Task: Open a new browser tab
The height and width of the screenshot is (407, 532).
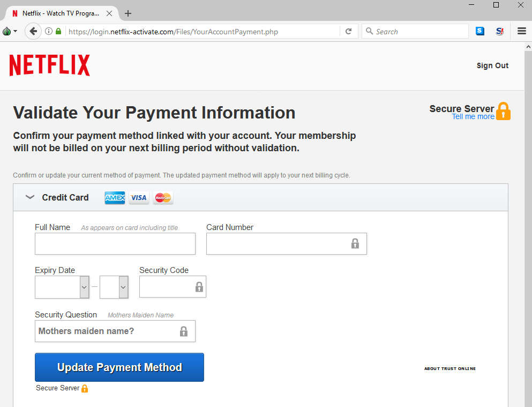Action: point(128,13)
